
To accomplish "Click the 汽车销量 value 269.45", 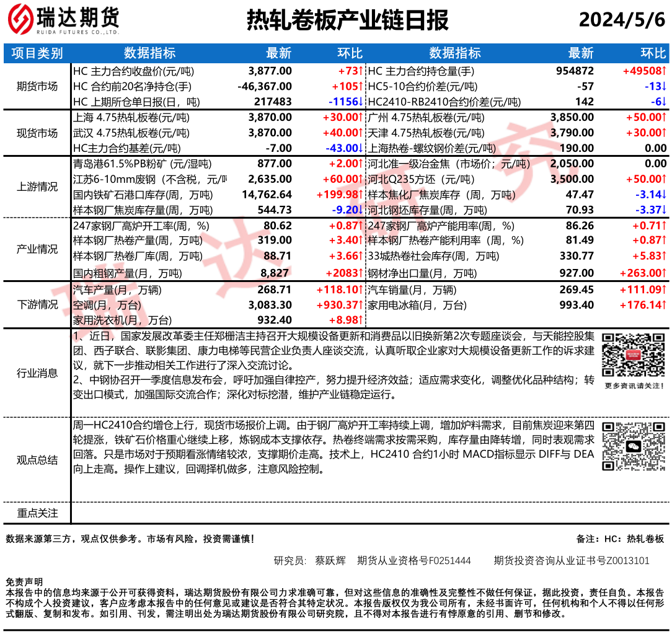I will click(x=577, y=289).
